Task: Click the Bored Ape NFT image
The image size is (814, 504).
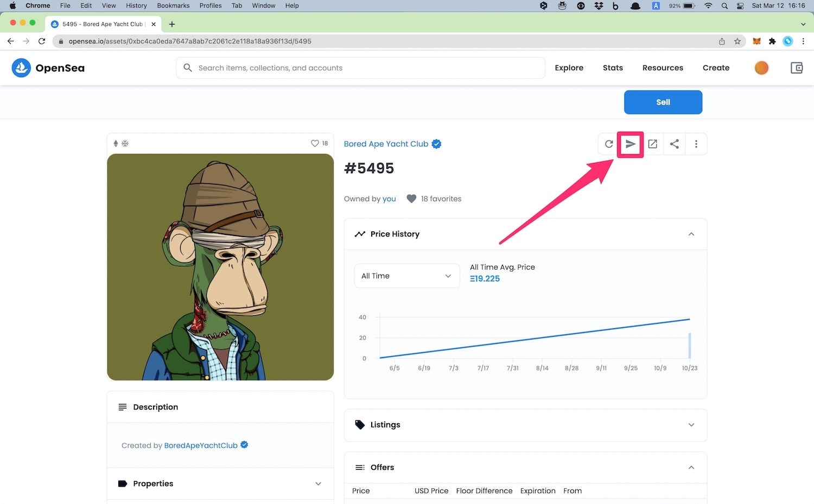Action: point(220,267)
